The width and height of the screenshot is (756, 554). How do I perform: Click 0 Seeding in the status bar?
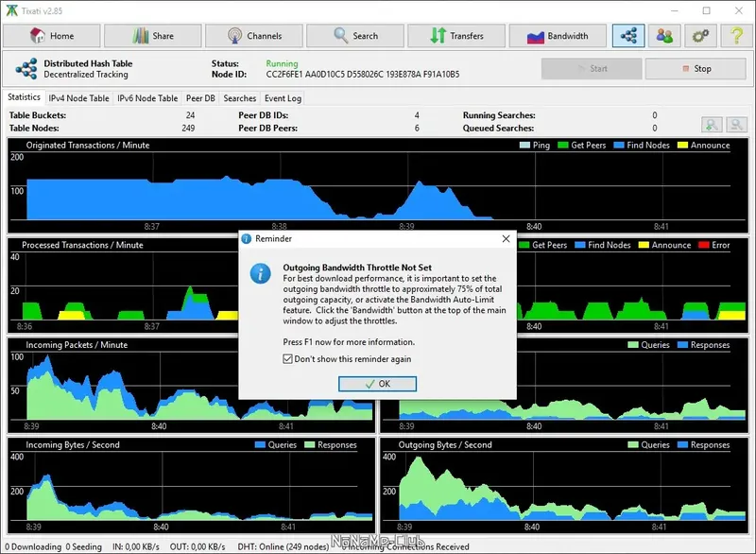(x=83, y=546)
